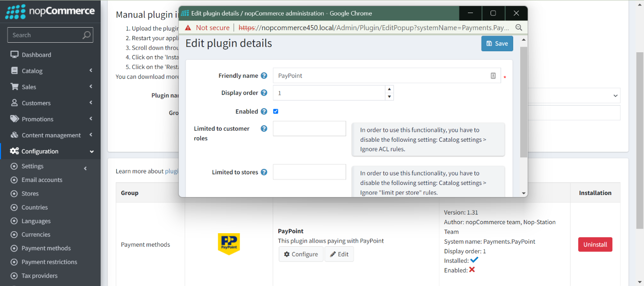Open Payment restrictions in sidebar
Screen dimensions: 644x286
pos(50,262)
